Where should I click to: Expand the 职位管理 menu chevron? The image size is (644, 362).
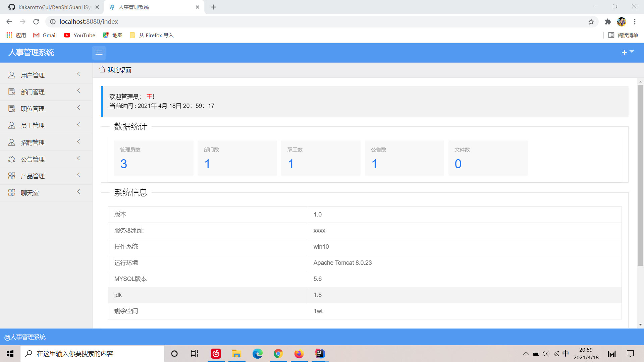pyautogui.click(x=78, y=108)
